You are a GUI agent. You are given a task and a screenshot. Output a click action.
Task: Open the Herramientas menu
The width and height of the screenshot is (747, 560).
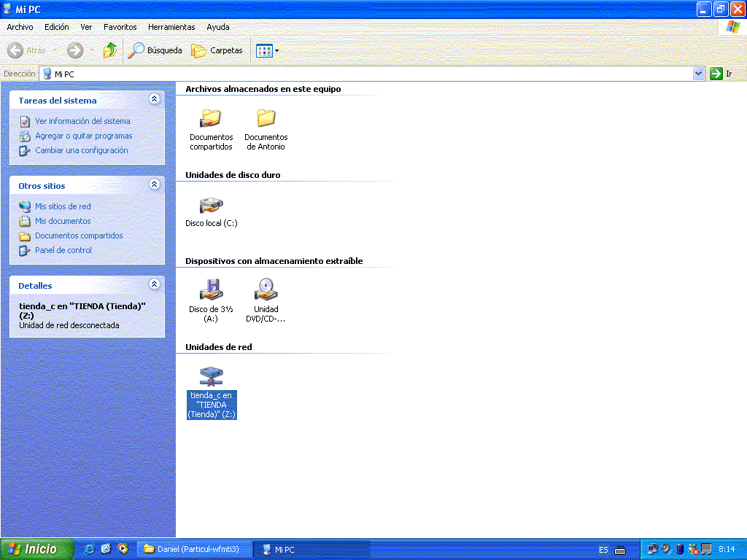pyautogui.click(x=171, y=27)
